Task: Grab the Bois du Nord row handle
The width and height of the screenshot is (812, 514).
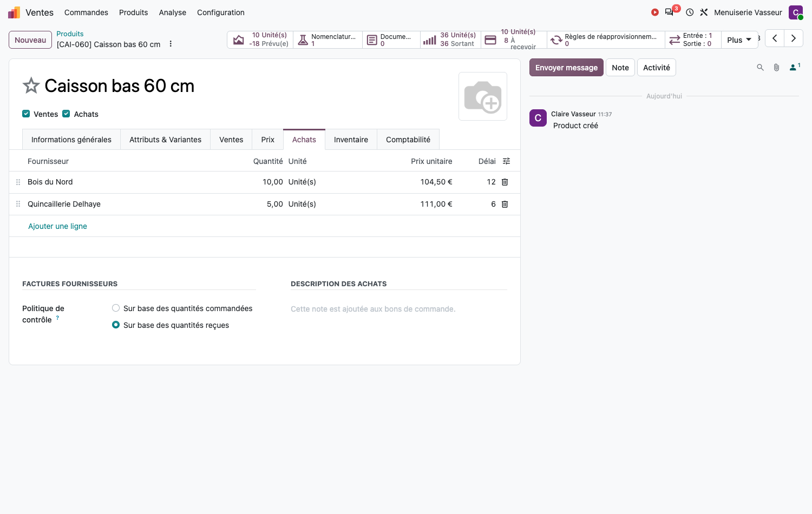Action: pos(18,182)
